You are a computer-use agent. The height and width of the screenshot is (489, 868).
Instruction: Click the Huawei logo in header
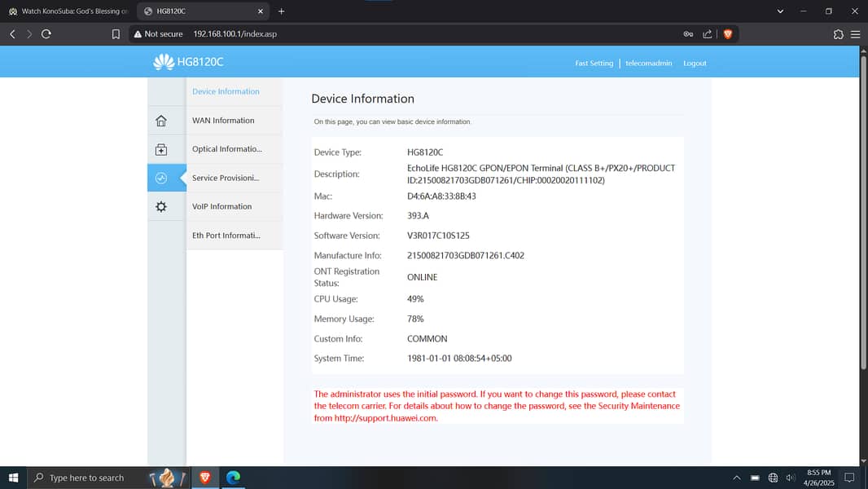(x=164, y=62)
